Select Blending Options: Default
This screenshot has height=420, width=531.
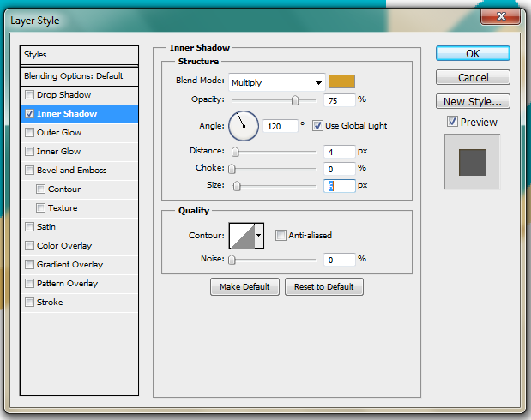(79, 75)
